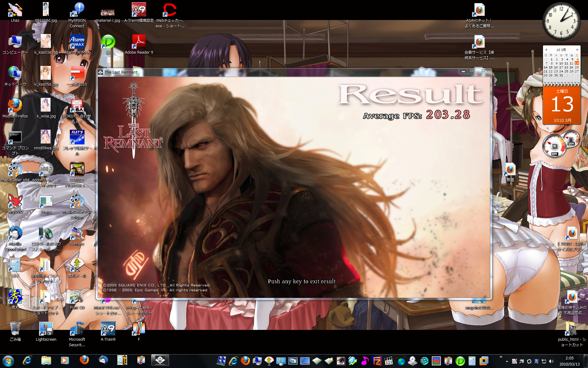Open Mozilla Firefox desktop shortcut
Viewport: 588px width, 368px height.
click(x=15, y=105)
